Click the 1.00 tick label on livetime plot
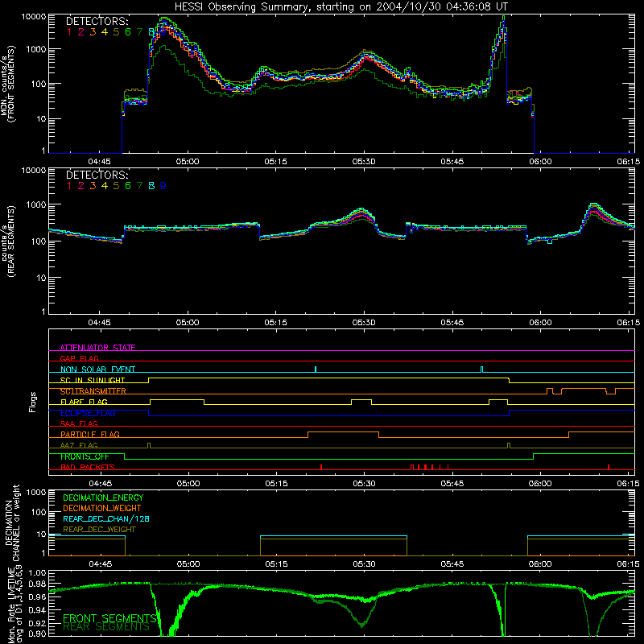Viewport: 644px width, 644px height. click(37, 573)
